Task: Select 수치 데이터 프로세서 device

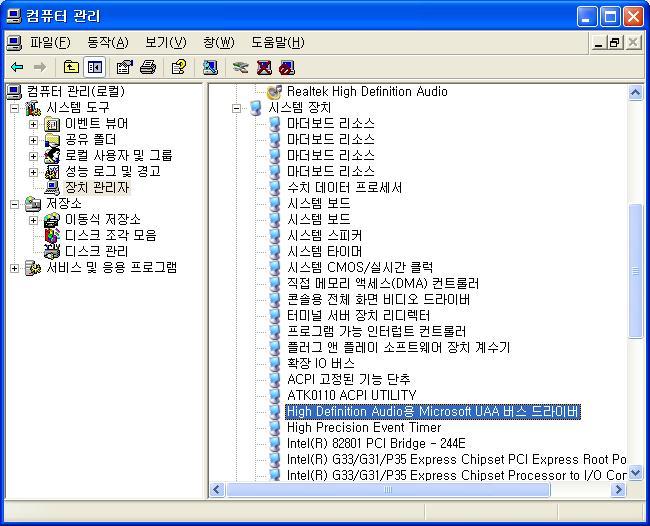Action: coord(344,187)
